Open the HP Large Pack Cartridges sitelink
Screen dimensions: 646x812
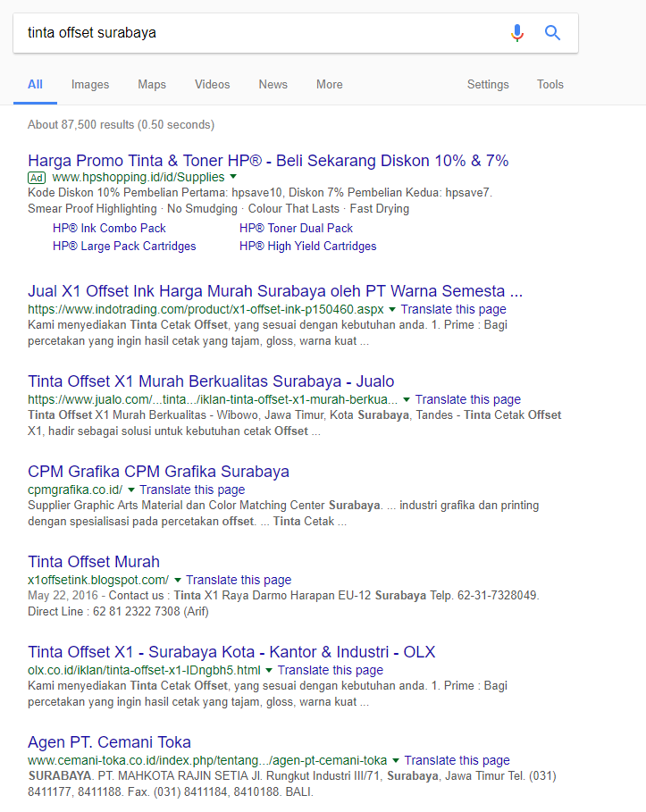point(124,246)
